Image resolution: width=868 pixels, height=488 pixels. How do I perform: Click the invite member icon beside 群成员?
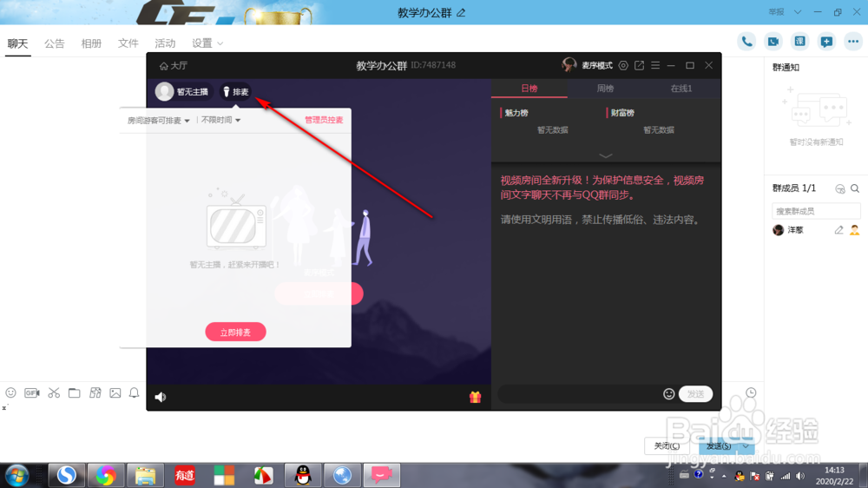click(x=839, y=188)
